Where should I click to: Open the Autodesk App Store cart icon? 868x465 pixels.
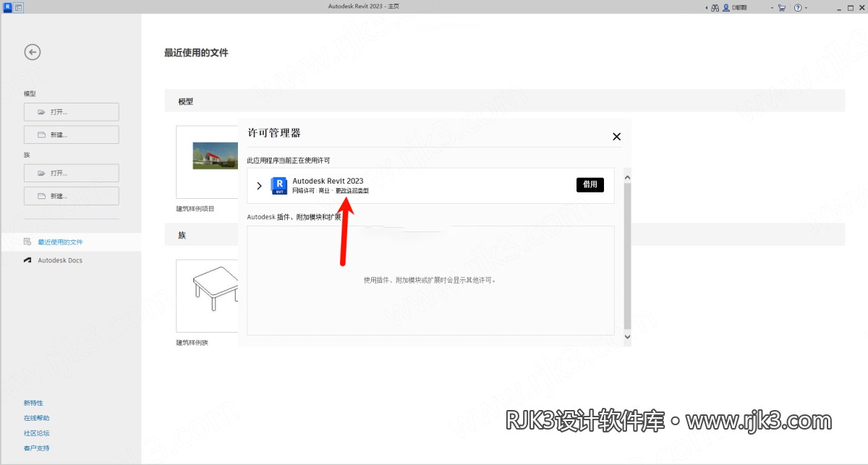click(782, 7)
